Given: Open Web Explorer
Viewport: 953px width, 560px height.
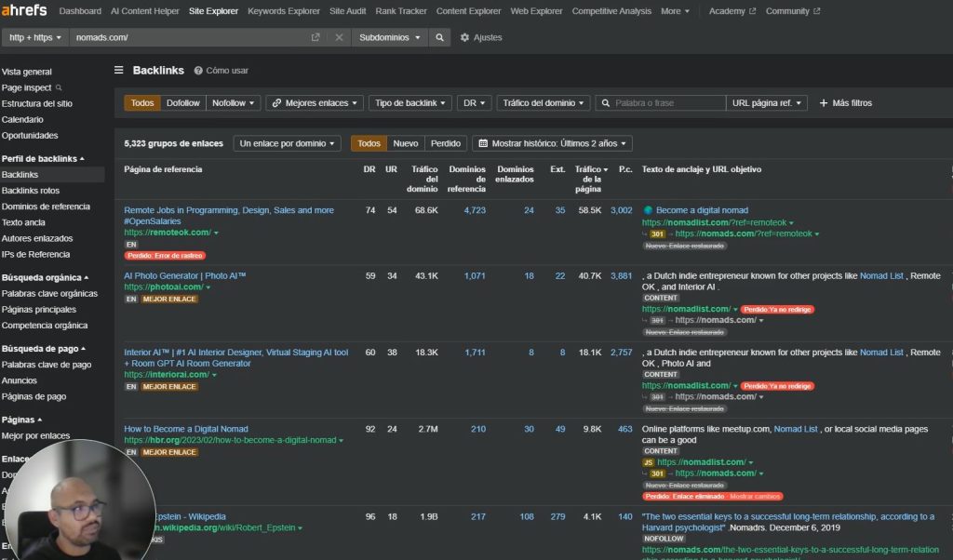Looking at the screenshot, I should click(x=536, y=11).
